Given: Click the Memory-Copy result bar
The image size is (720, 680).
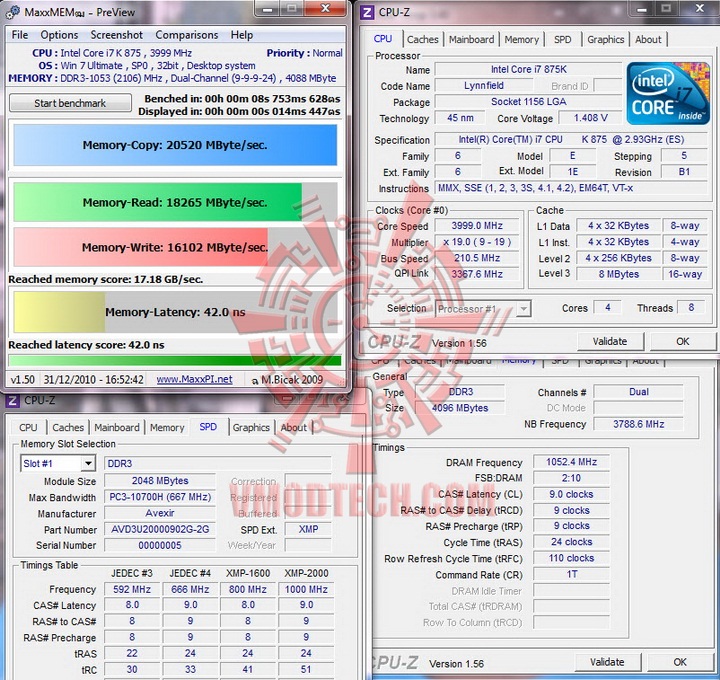Looking at the screenshot, I should coord(175,145).
